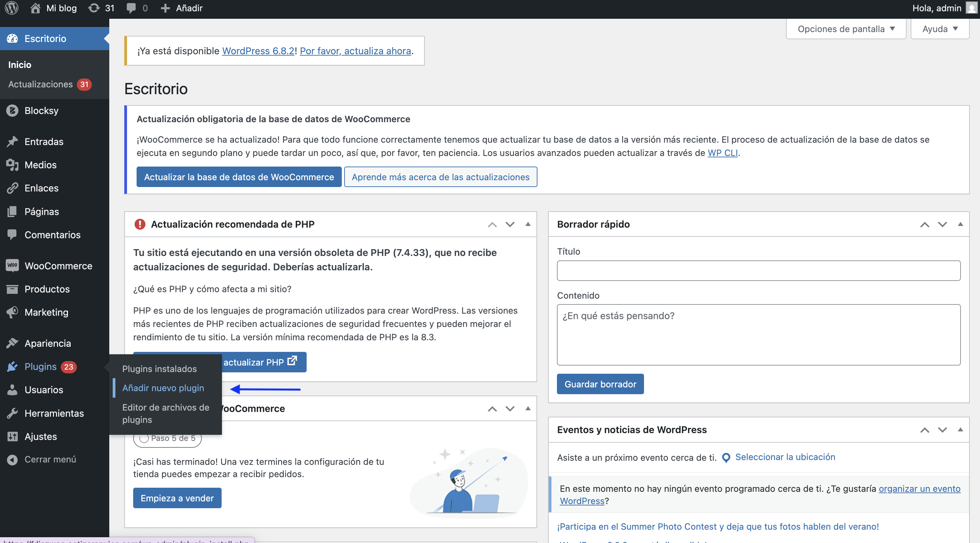Click Por favor, actualiza ahora link
This screenshot has height=543, width=980.
355,51
